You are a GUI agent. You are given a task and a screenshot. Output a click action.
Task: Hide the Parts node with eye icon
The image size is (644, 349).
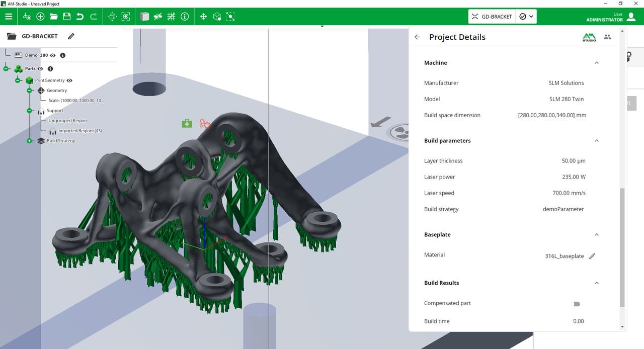[40, 69]
